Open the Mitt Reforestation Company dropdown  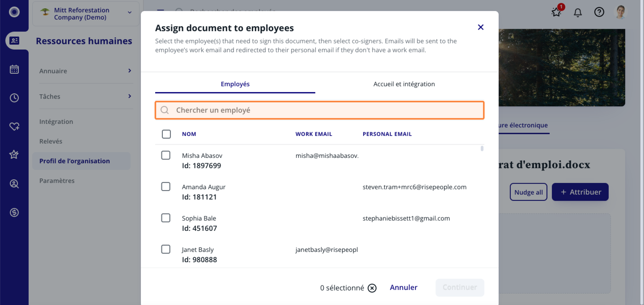[86, 13]
